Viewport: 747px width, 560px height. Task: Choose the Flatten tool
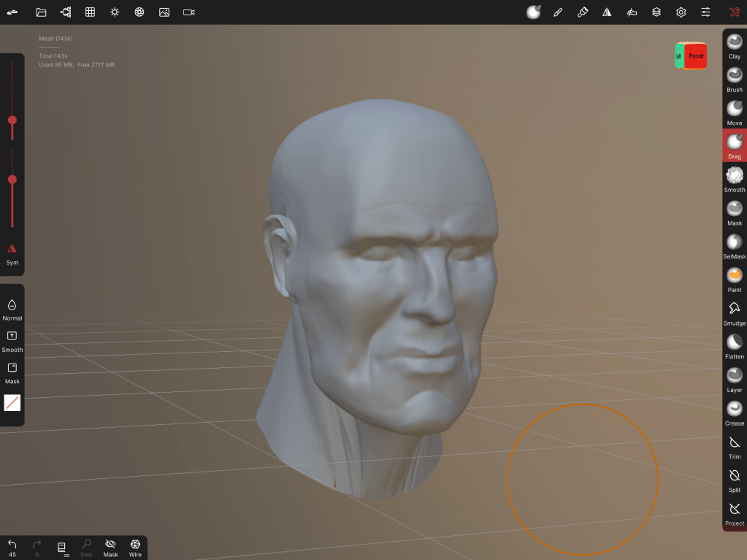point(734,345)
